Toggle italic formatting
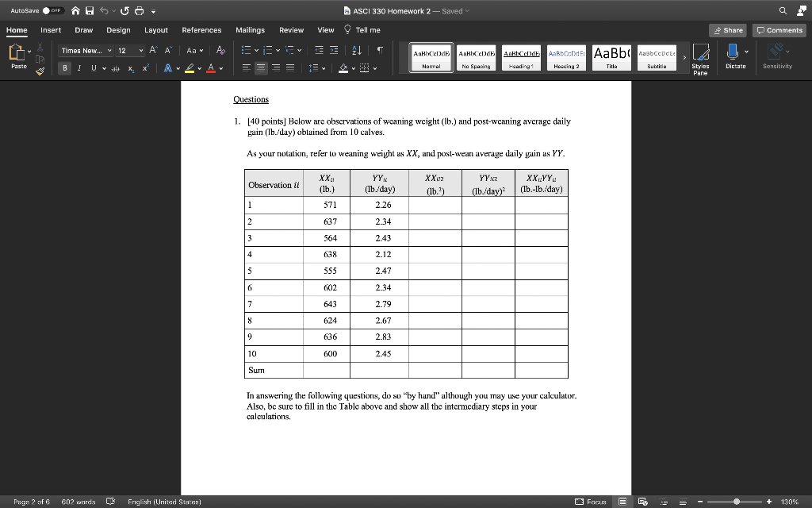Screen dimensions: 812x508 pos(79,68)
